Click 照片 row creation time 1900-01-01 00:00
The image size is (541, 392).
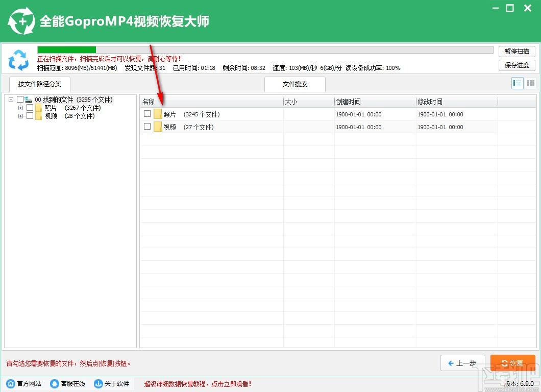(x=359, y=114)
